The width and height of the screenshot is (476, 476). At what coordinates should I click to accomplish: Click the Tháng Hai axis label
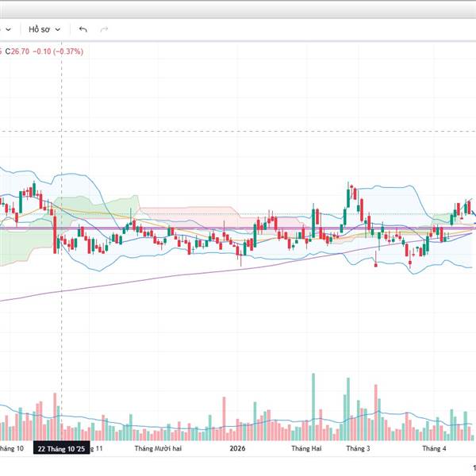click(307, 448)
